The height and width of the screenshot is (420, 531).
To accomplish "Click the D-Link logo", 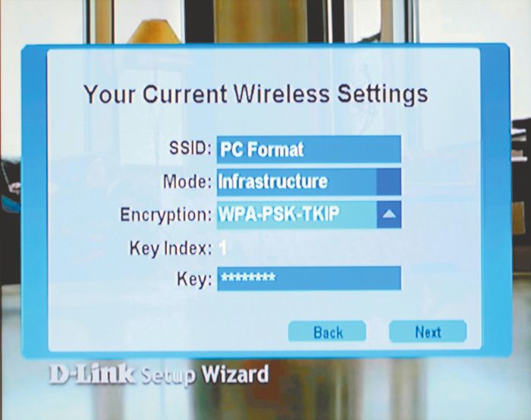I will click(x=91, y=375).
